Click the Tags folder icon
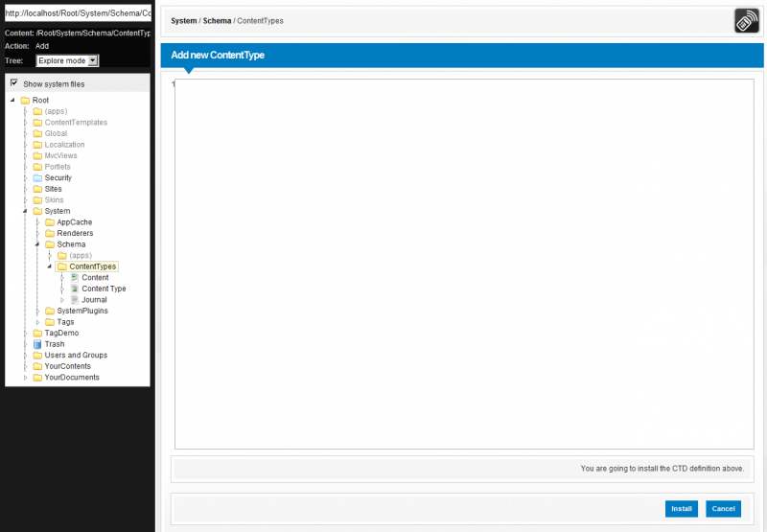 (x=50, y=322)
